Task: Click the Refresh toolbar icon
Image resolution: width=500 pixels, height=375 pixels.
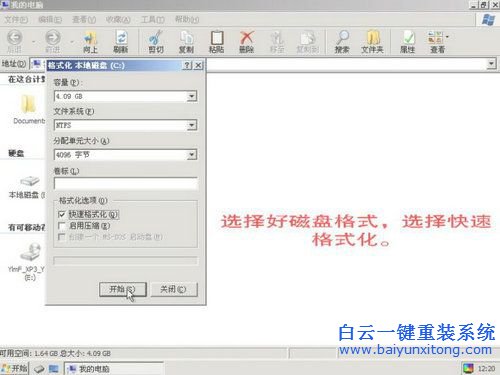Action: (x=121, y=38)
